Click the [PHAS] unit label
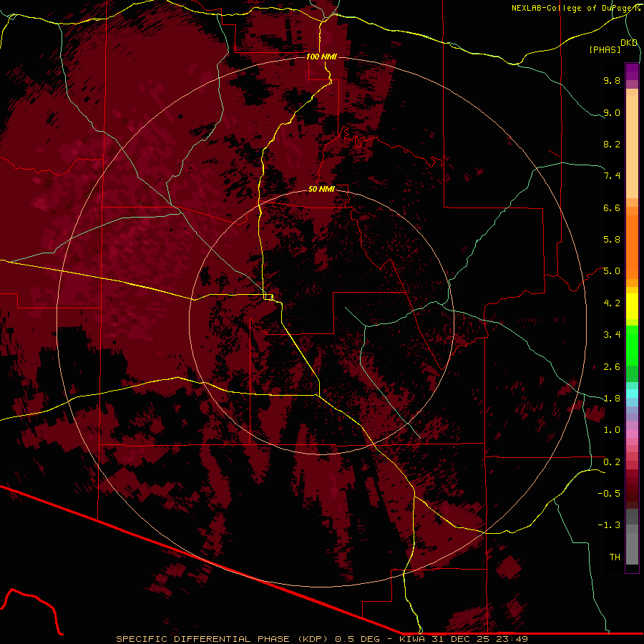This screenshot has height=644, width=644. coord(605,49)
